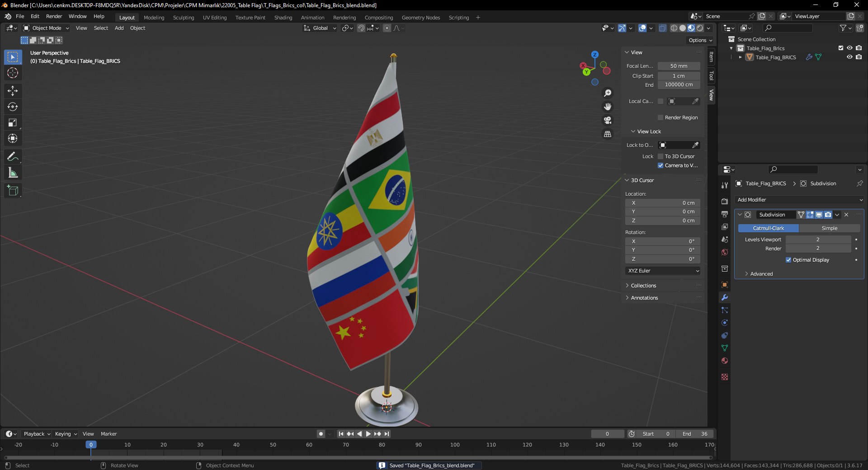Image resolution: width=868 pixels, height=470 pixels.
Task: Click the viewport zoom magnifier icon
Action: tap(608, 93)
